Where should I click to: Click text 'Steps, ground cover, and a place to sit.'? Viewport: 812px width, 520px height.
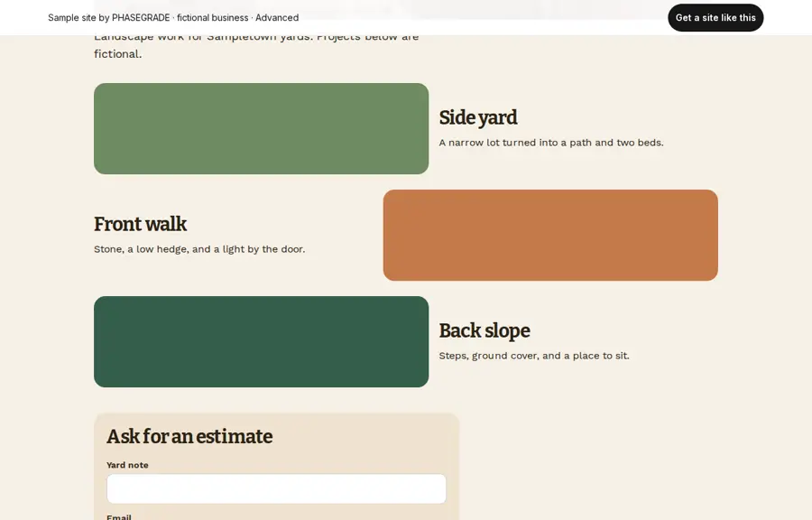click(x=534, y=356)
